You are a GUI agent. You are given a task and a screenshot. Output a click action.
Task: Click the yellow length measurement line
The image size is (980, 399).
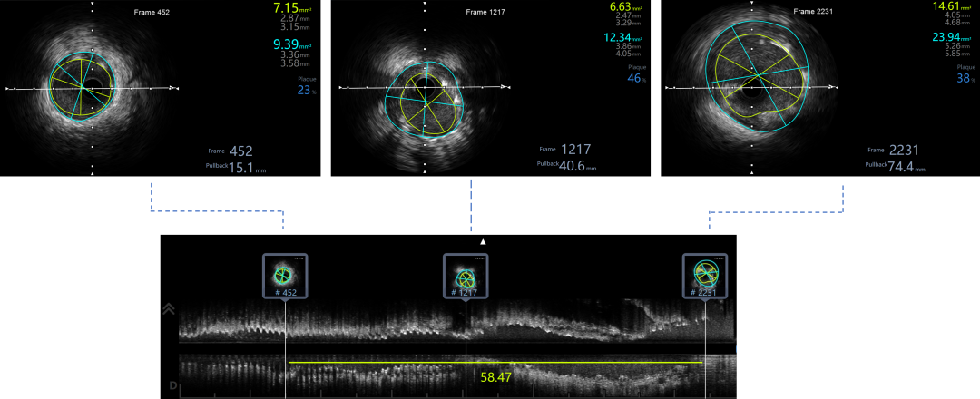click(x=381, y=363)
